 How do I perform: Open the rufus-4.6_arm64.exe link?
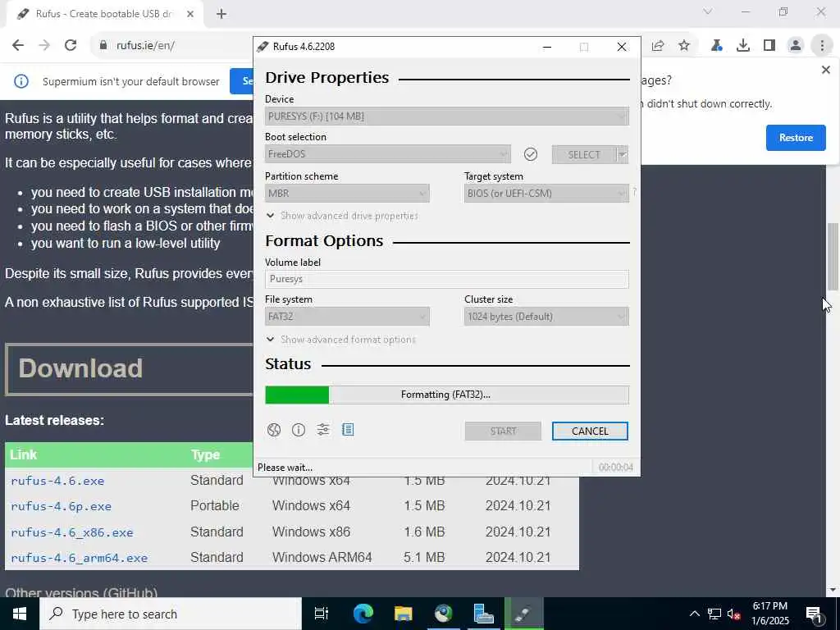click(x=80, y=558)
